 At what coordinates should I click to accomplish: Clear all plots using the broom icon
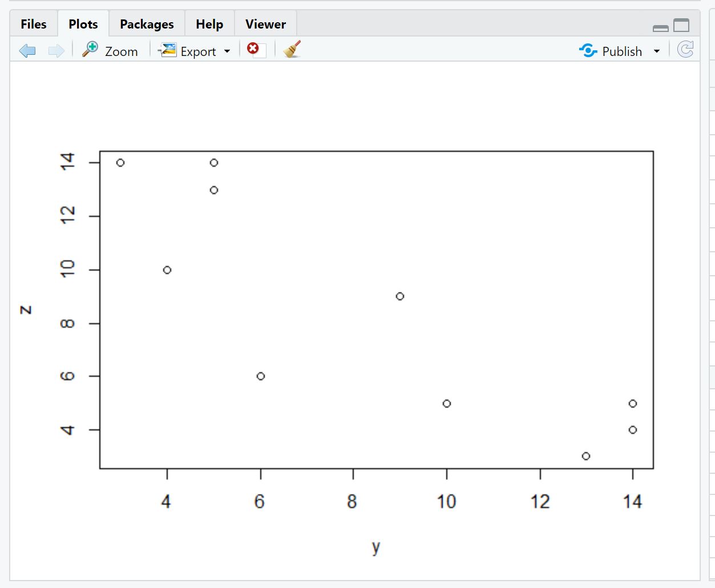click(291, 50)
